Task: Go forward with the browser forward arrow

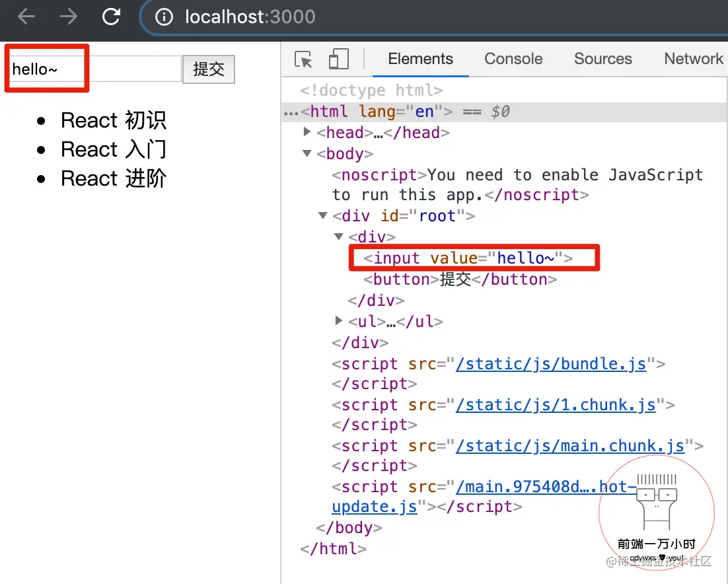Action: [69, 17]
